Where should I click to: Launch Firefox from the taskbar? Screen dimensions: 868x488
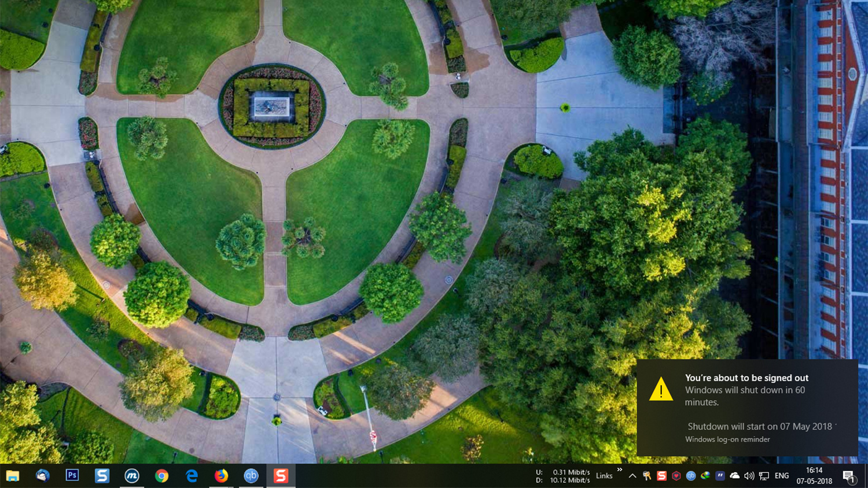click(x=222, y=476)
